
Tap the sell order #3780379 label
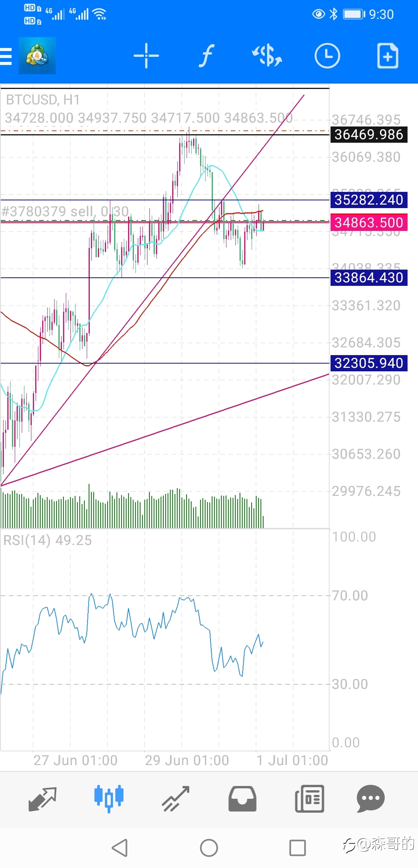pos(65,212)
